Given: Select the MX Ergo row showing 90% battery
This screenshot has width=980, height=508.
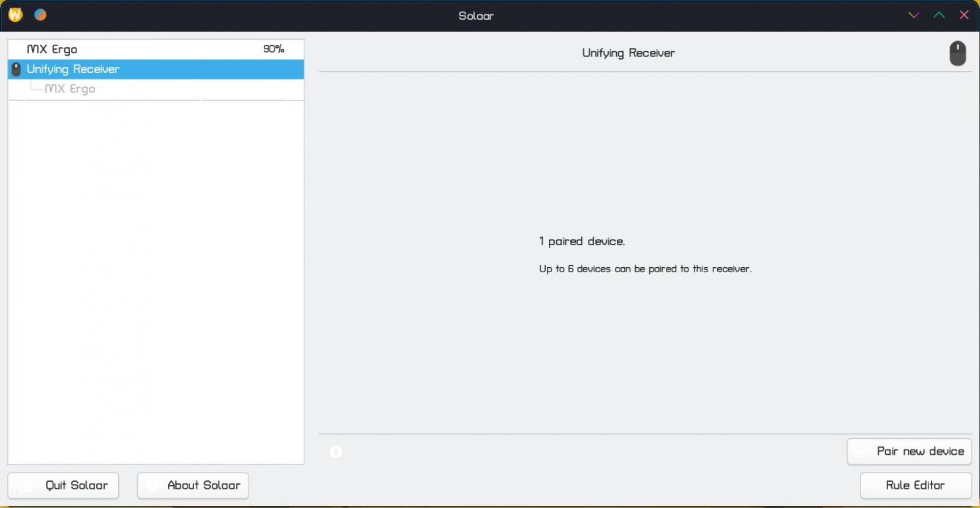Looking at the screenshot, I should click(x=156, y=50).
